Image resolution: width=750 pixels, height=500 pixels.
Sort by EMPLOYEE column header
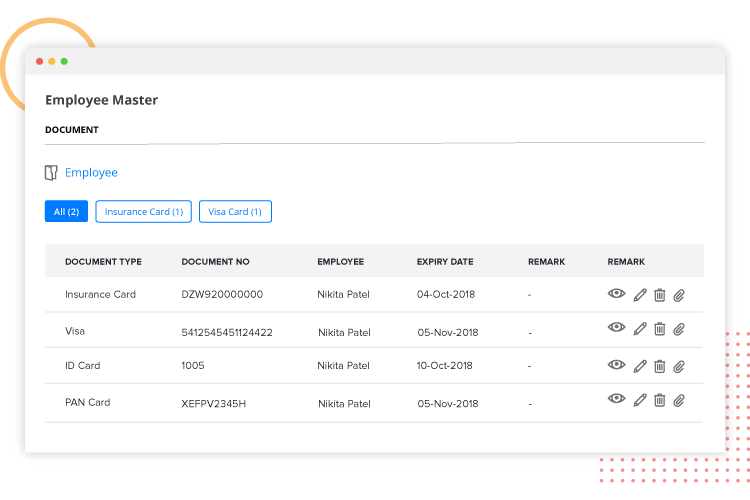tap(341, 262)
